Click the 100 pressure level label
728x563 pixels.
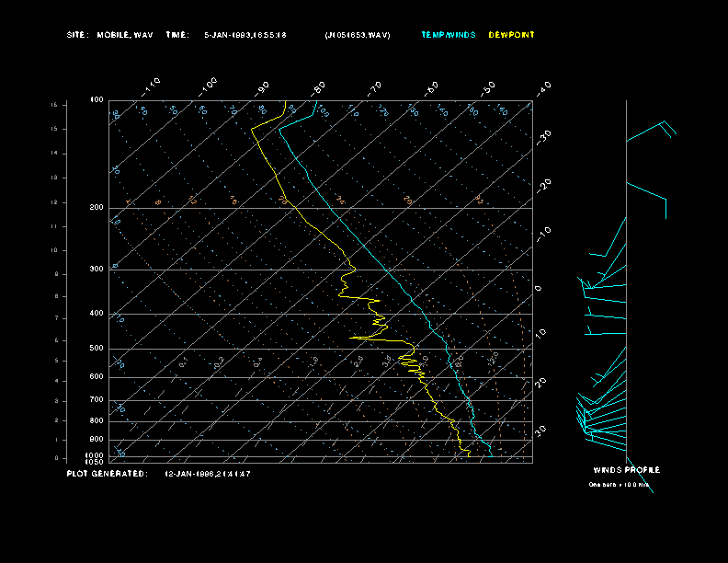pyautogui.click(x=97, y=100)
